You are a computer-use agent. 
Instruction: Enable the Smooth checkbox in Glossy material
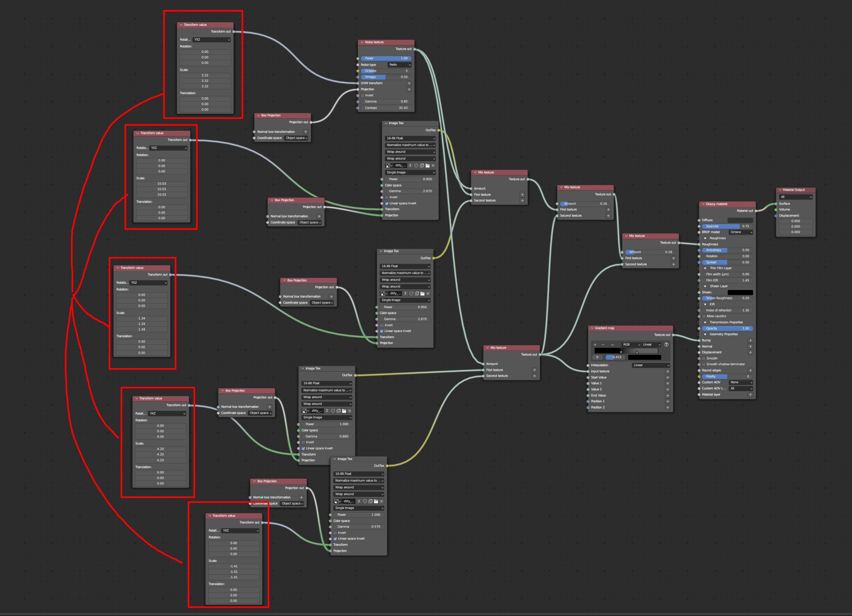704,359
